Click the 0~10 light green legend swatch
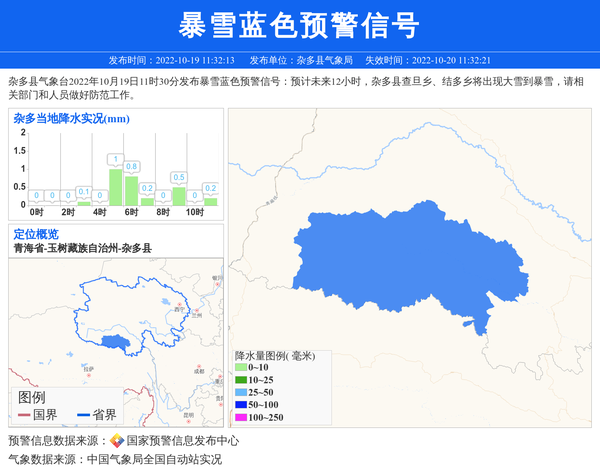 tap(240, 369)
